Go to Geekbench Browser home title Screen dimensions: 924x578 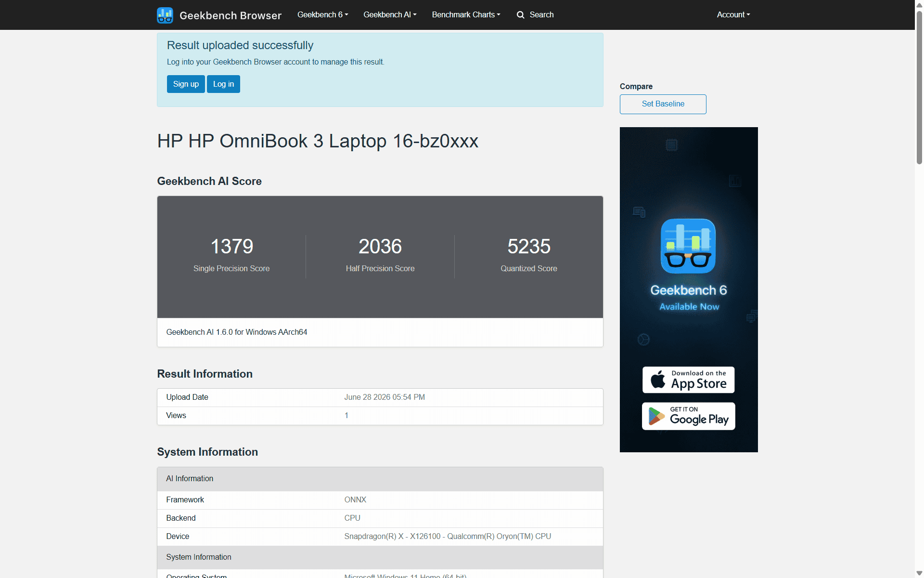pos(231,15)
